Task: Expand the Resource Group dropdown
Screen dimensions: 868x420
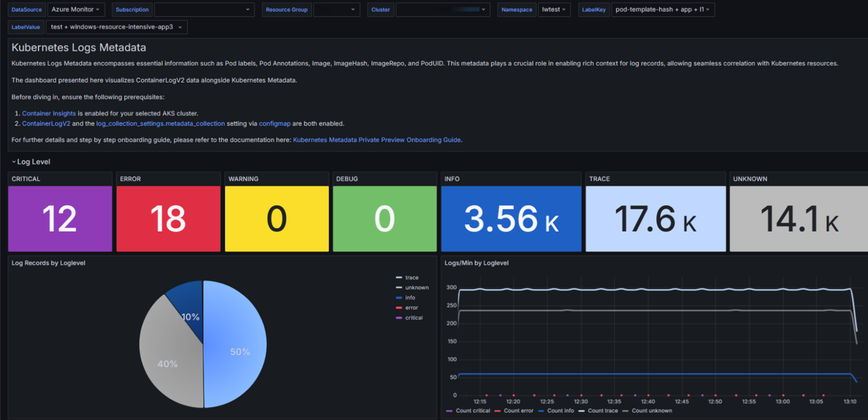Action: (x=336, y=9)
